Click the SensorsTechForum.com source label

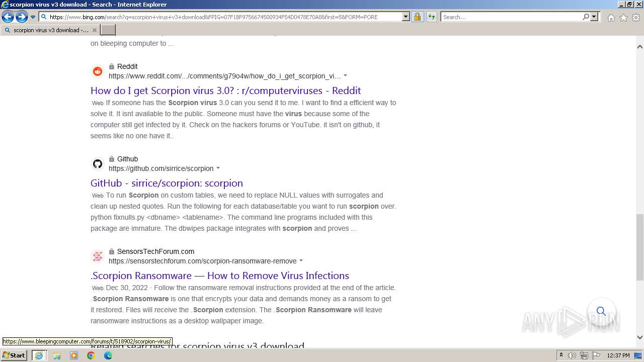point(155,251)
